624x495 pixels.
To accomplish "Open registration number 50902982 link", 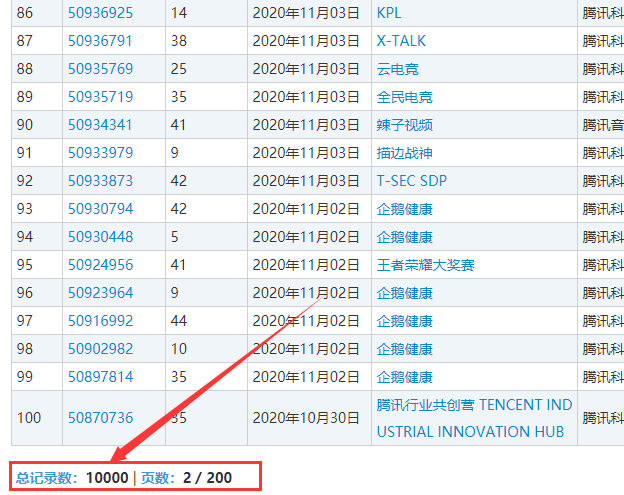I will tap(100, 349).
